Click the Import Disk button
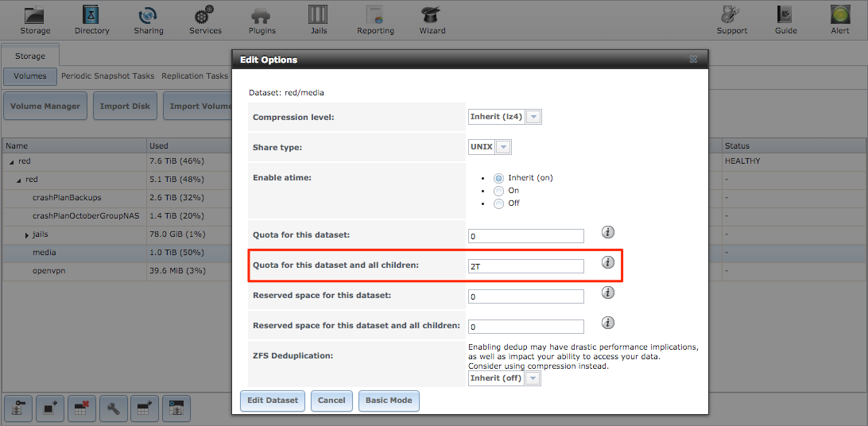The width and height of the screenshot is (868, 426). [125, 106]
